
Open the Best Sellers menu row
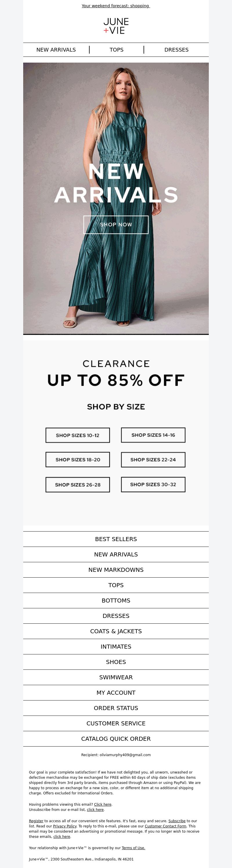click(x=116, y=539)
